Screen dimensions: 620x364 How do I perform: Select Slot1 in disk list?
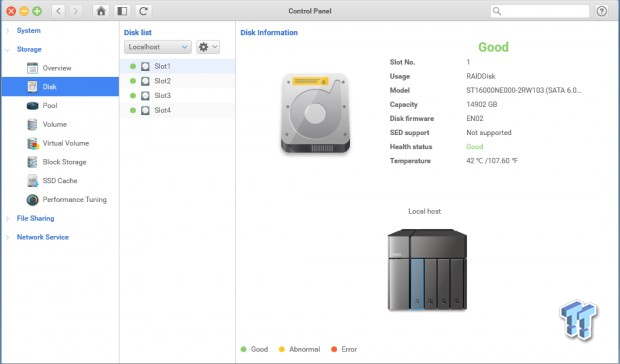tap(177, 66)
